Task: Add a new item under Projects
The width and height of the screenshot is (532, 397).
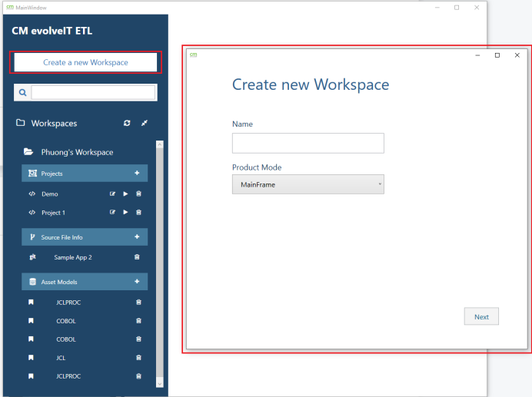Action: pos(137,174)
